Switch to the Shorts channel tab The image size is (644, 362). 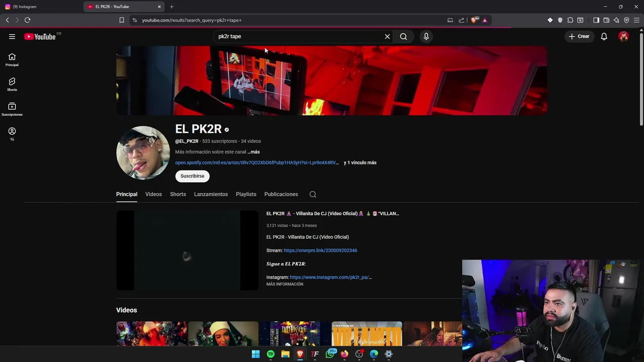[x=178, y=194]
